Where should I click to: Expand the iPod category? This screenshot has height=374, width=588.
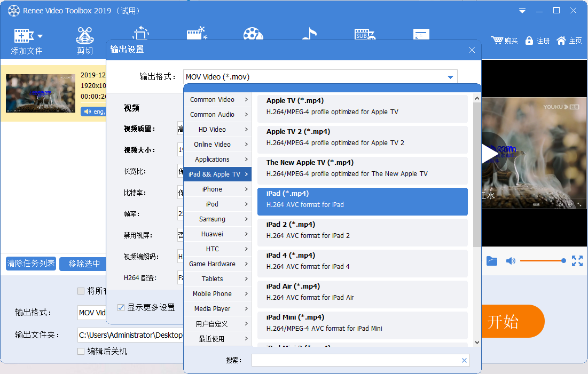[x=217, y=204]
